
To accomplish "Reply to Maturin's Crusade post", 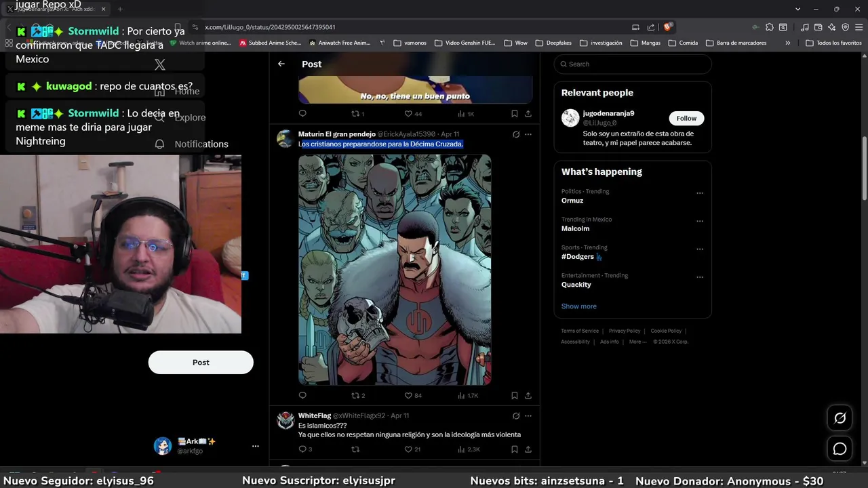I will 302,395.
